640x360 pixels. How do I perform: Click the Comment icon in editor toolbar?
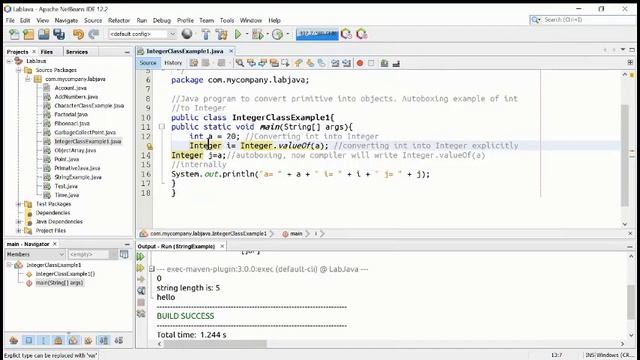click(x=384, y=63)
